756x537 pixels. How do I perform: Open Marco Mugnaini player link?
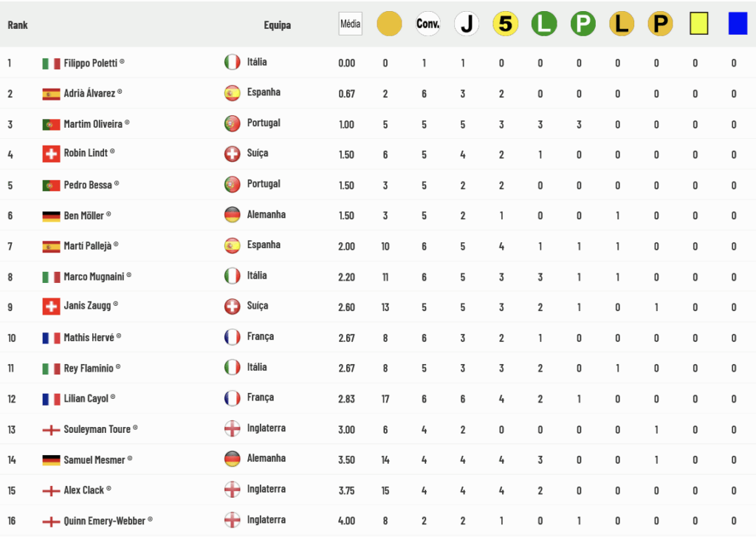(x=94, y=276)
